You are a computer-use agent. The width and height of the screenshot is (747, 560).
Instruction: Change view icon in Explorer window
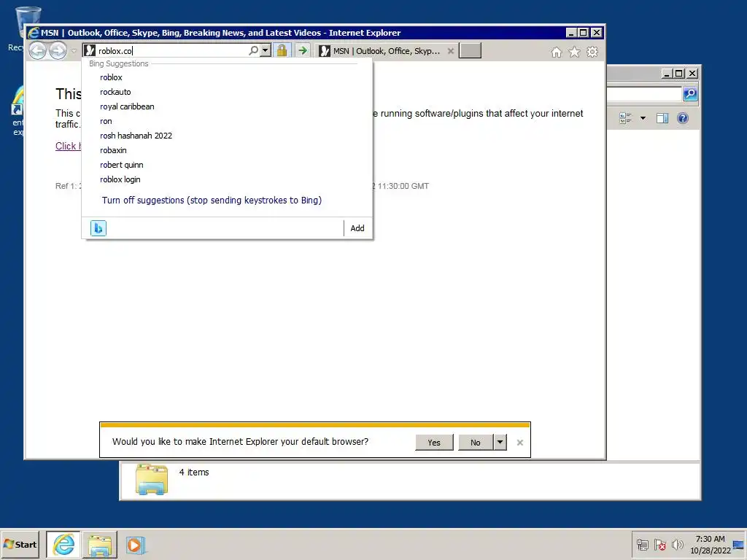pos(625,118)
